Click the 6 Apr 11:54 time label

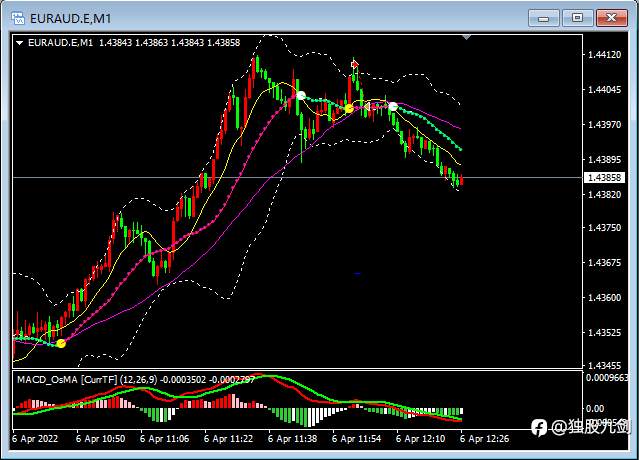coord(356,439)
